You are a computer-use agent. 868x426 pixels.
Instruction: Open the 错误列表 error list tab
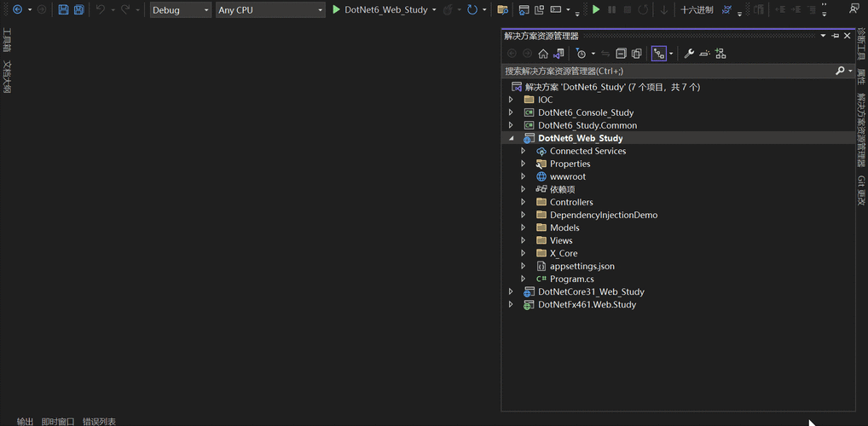coord(99,422)
